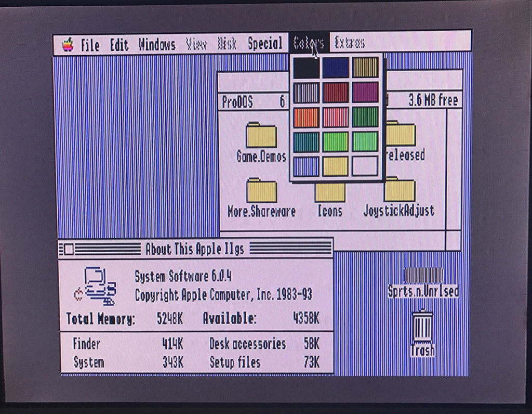
Task: Open the rainbow Apple menu
Action: pyautogui.click(x=68, y=45)
